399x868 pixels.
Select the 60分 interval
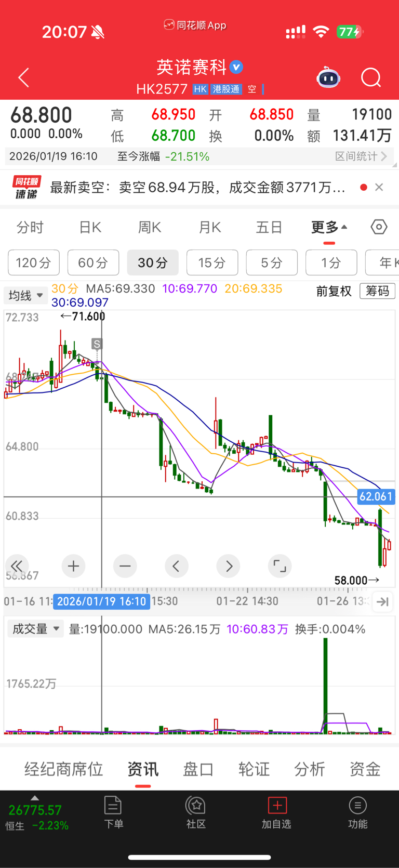pyautogui.click(x=93, y=262)
